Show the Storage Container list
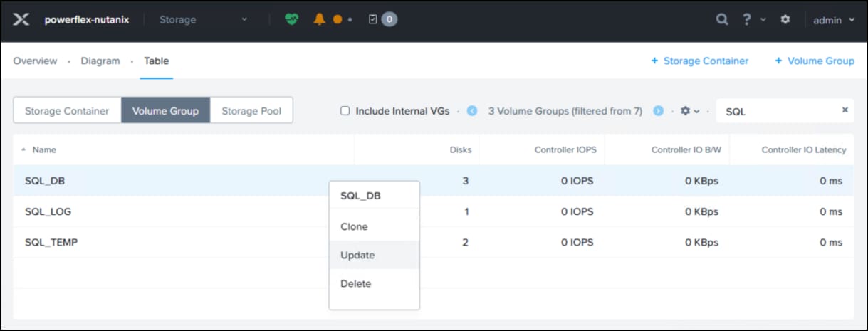 point(67,111)
